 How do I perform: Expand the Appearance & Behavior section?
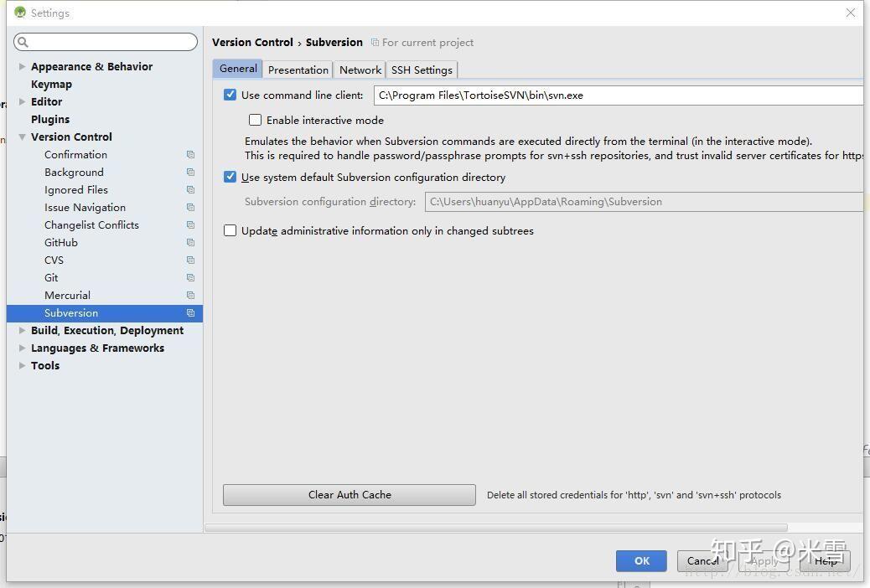(20, 66)
